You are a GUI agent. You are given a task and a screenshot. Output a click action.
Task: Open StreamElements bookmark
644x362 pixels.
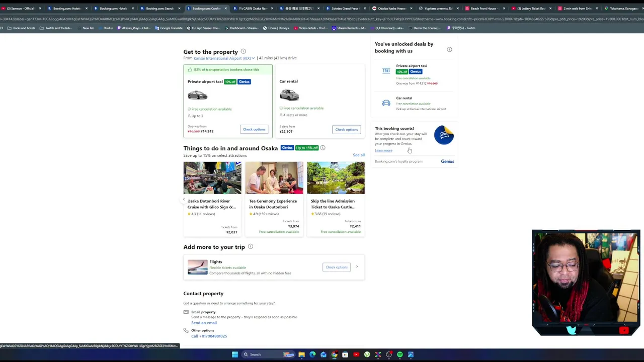pos(349,28)
